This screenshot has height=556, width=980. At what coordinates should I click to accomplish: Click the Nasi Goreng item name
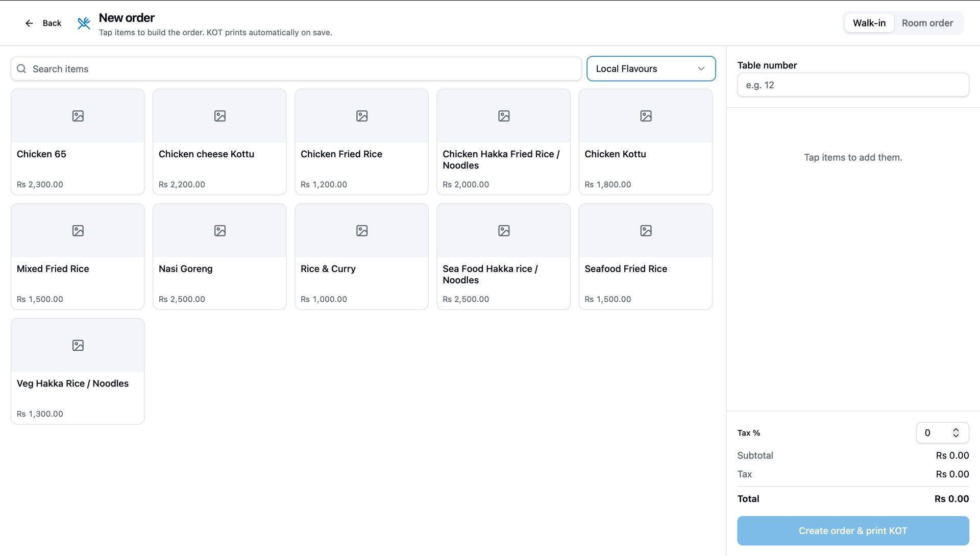click(186, 269)
